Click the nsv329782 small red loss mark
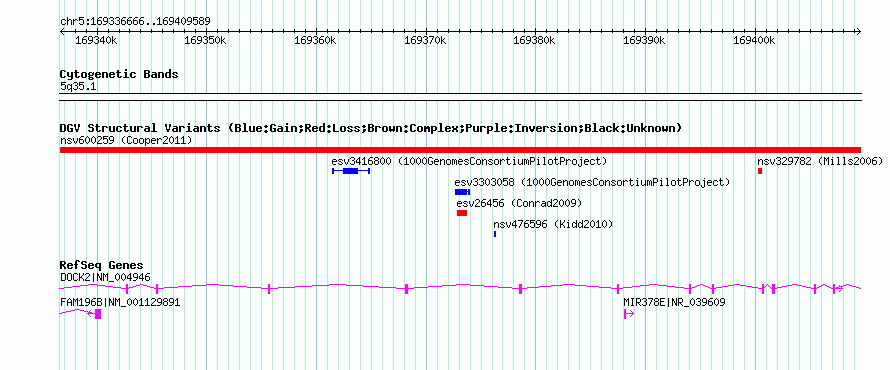The height and width of the screenshot is (370, 890). click(759, 171)
